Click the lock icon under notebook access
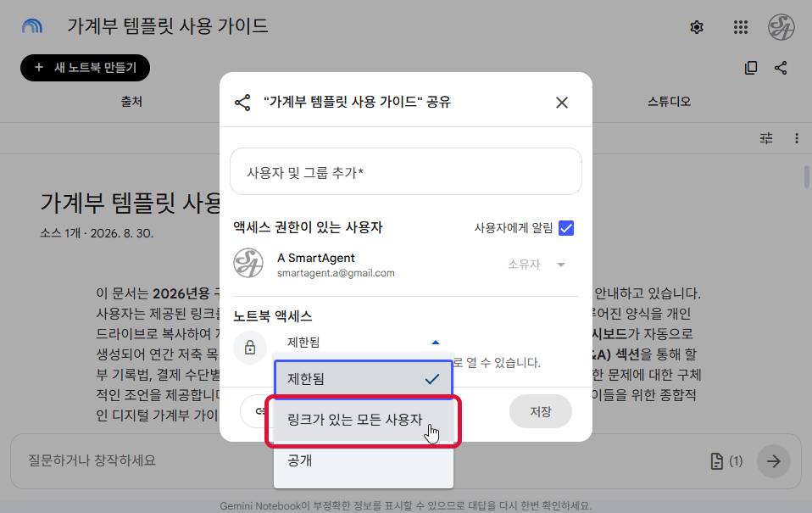Viewport: 812px width, 513px height. [x=250, y=347]
